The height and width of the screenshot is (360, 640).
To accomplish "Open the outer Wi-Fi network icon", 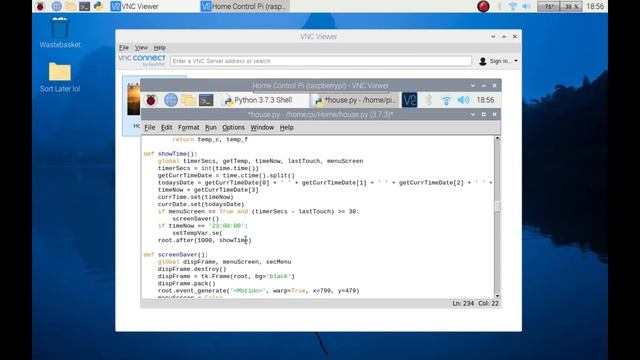I will [513, 6].
